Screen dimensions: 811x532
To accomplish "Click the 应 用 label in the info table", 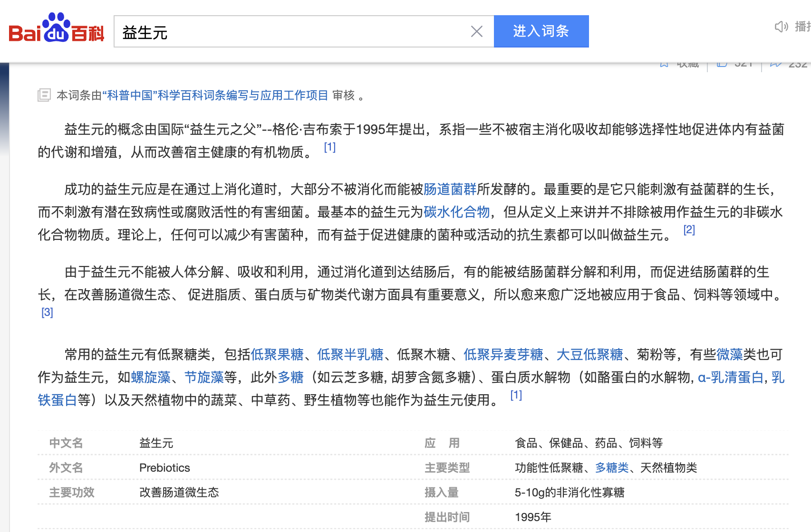I will 442,443.
